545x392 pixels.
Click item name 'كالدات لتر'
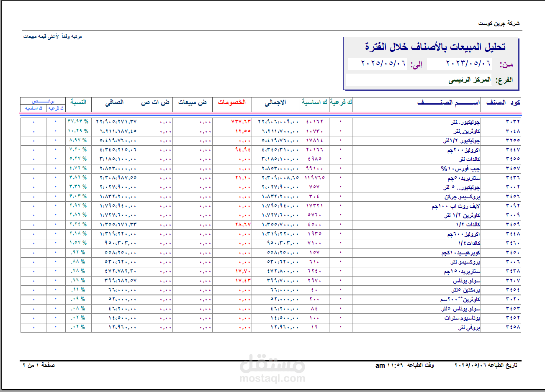(469, 159)
